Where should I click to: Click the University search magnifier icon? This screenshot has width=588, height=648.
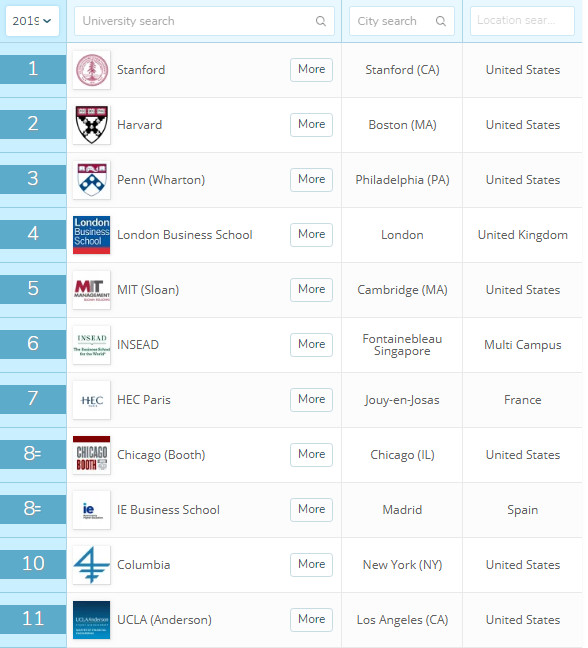tap(321, 21)
